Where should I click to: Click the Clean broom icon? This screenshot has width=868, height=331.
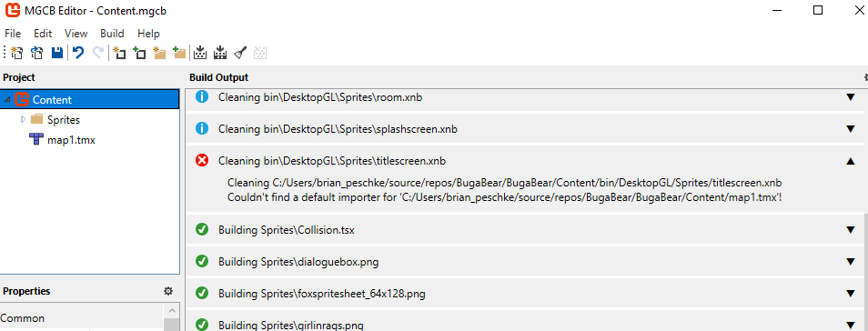[239, 53]
